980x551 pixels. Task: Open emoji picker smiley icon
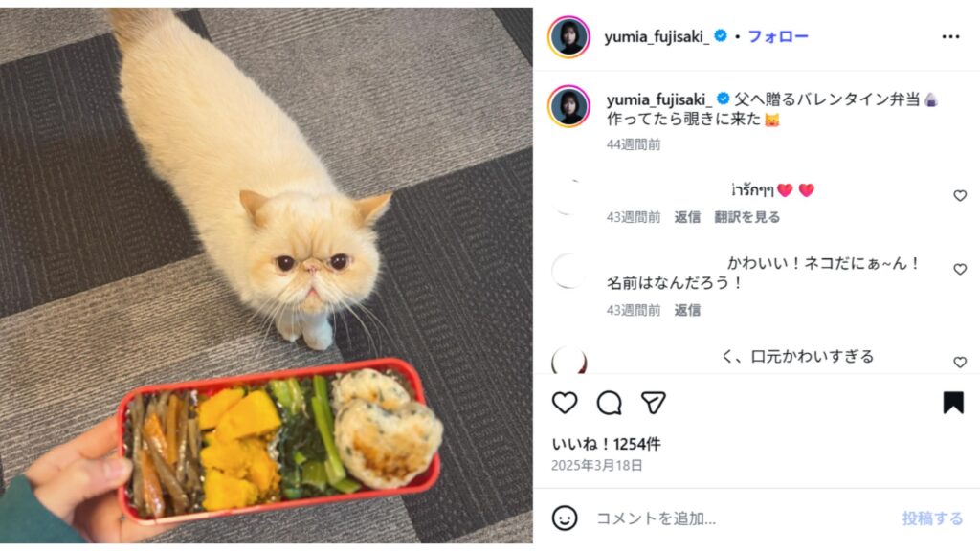pyautogui.click(x=565, y=518)
